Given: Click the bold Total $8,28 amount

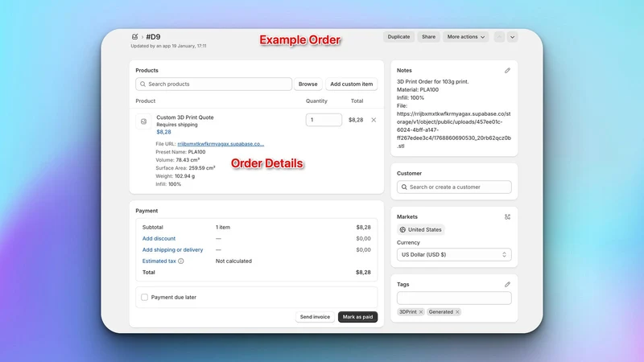Looking at the screenshot, I should point(363,273).
